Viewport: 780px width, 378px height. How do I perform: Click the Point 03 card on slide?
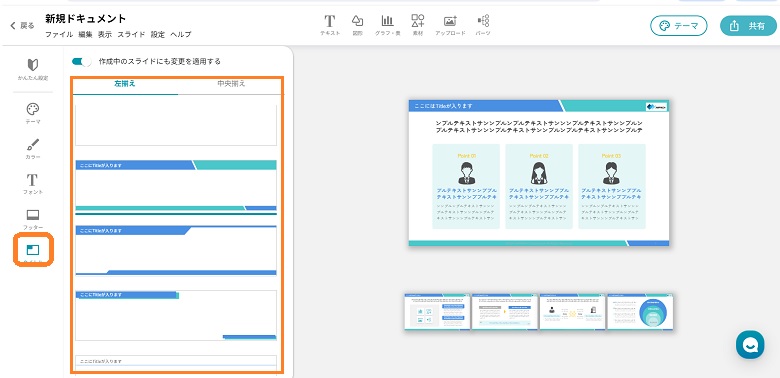612,187
